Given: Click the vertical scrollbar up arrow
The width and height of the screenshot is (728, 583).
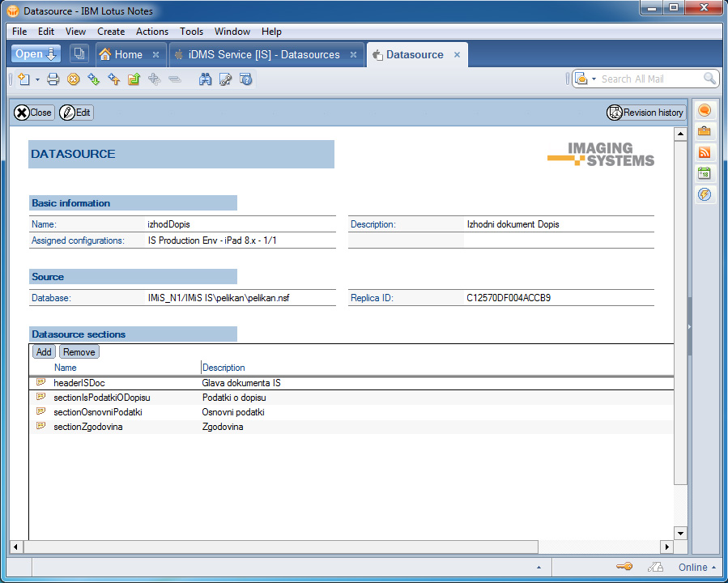Looking at the screenshot, I should click(681, 134).
